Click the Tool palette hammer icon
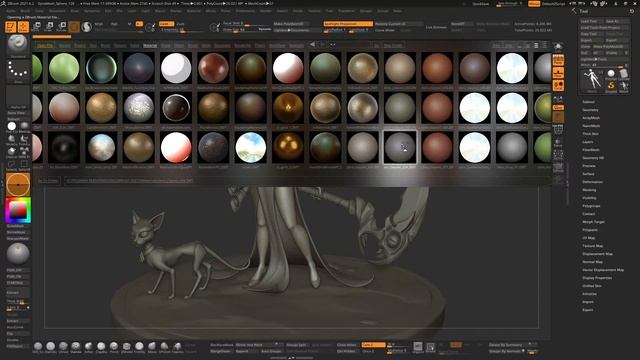 click(574, 11)
